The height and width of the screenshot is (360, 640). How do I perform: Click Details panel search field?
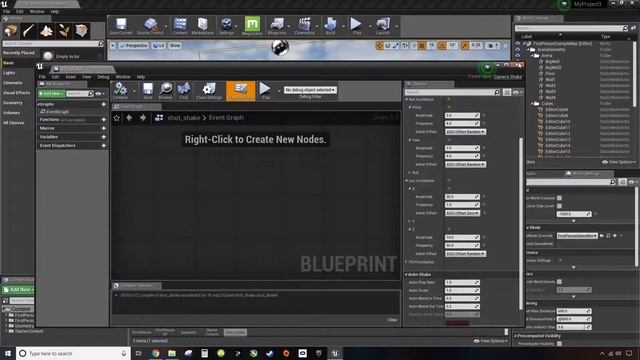click(x=453, y=93)
